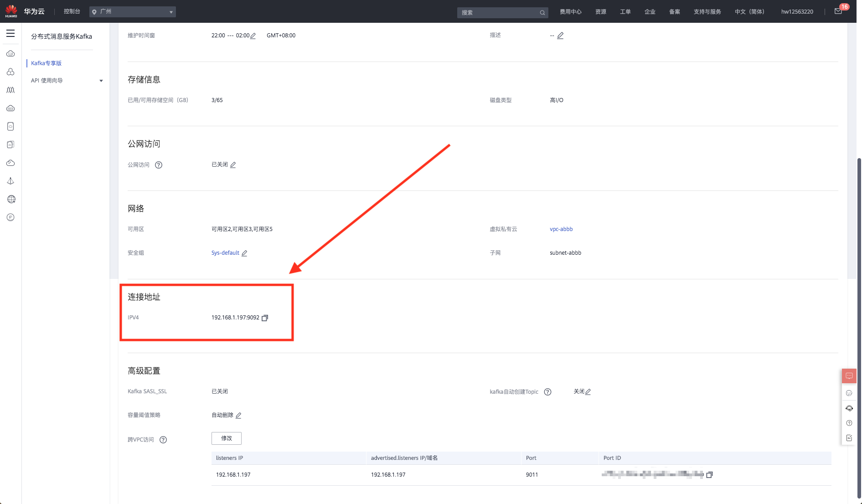The height and width of the screenshot is (504, 862).
Task: Open the region dropdown showing 广州
Action: click(132, 12)
